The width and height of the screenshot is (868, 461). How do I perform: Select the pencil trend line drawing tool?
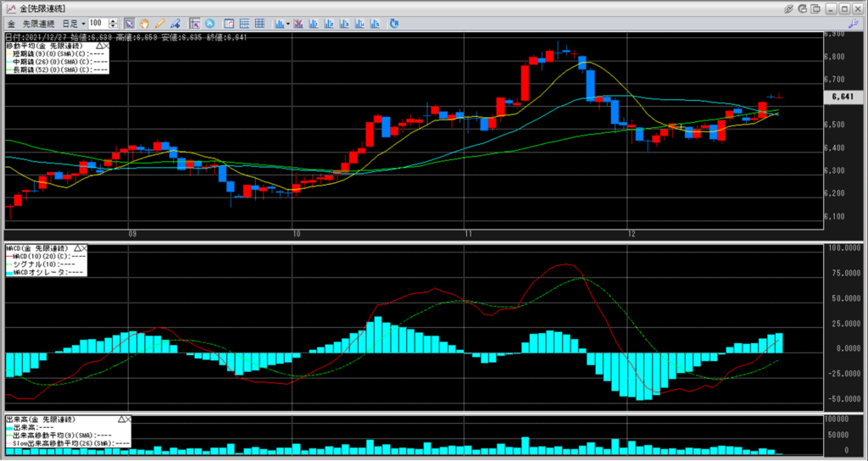click(x=159, y=23)
